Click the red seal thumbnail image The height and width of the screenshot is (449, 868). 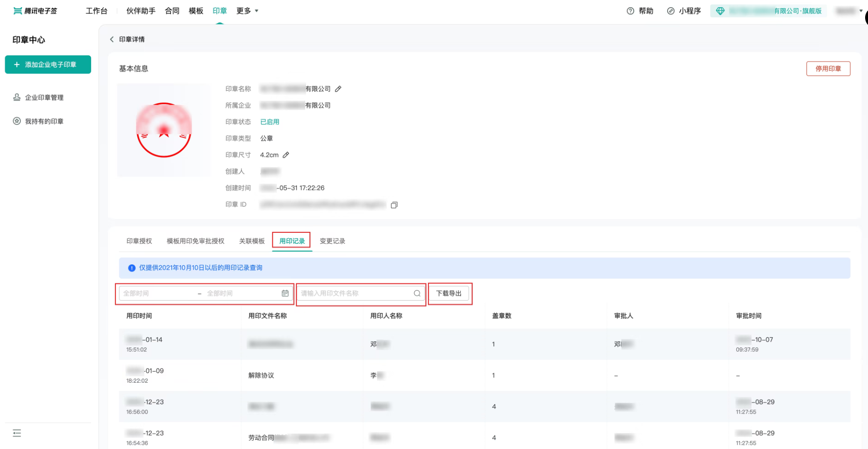[x=164, y=130]
